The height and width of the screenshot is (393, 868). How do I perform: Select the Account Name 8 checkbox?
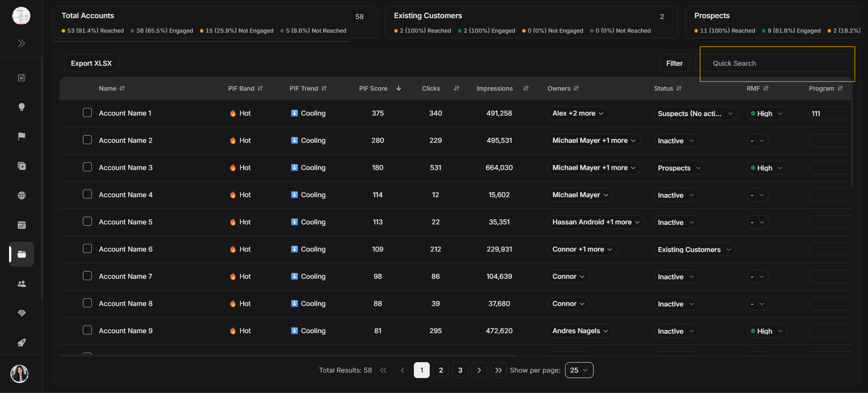pos(87,303)
